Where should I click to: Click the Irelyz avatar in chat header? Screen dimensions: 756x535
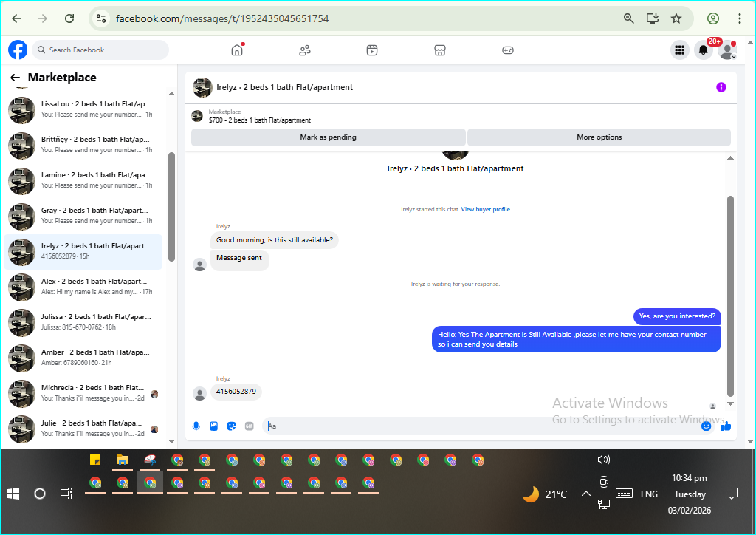click(x=202, y=87)
